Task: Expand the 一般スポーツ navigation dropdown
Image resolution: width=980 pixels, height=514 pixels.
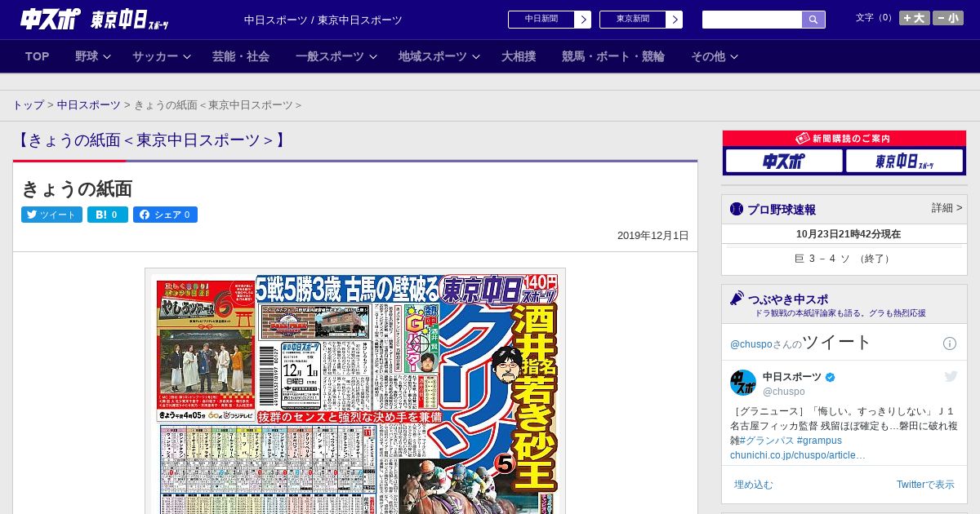Action: [336, 56]
